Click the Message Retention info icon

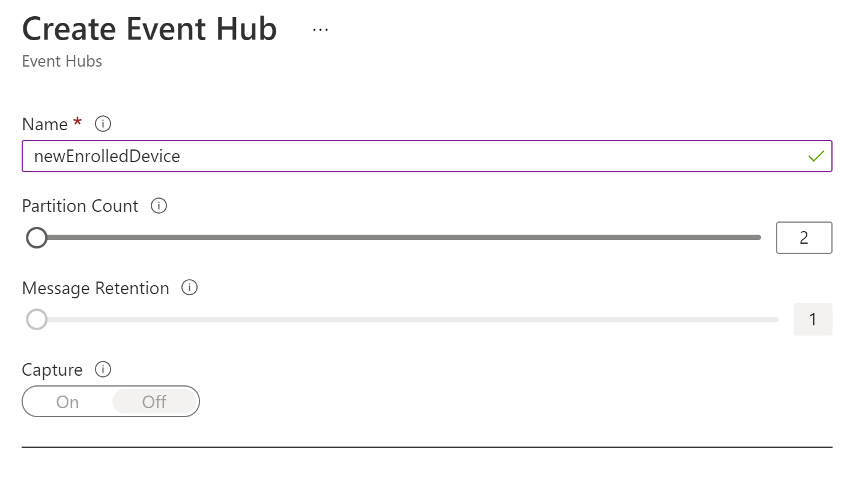click(x=189, y=289)
